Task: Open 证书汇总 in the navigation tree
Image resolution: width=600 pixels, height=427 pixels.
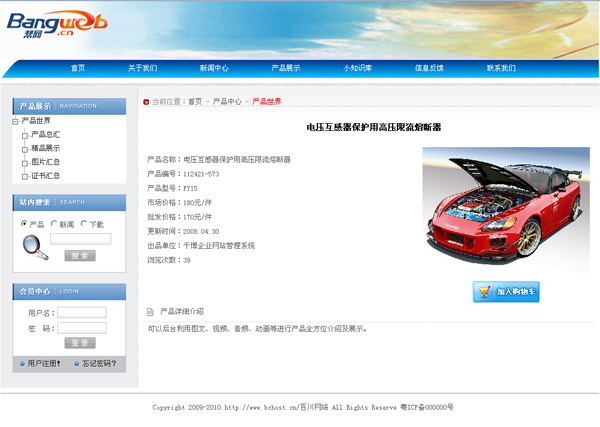Action: (x=45, y=176)
